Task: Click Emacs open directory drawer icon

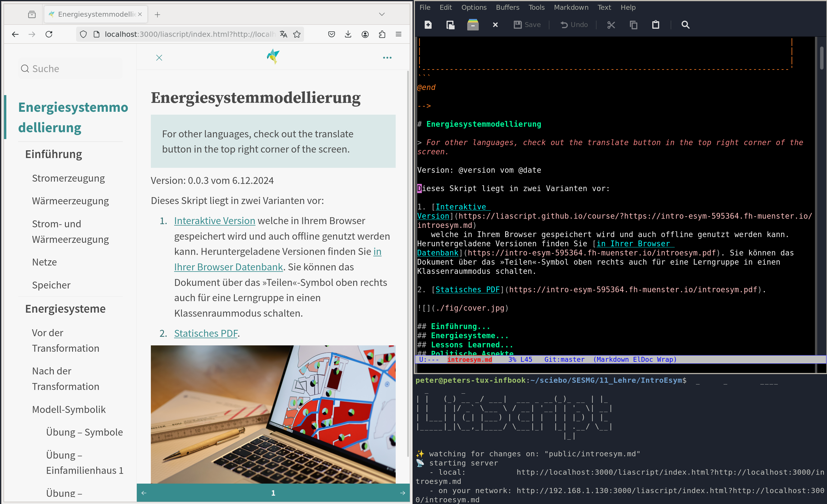Action: [473, 24]
